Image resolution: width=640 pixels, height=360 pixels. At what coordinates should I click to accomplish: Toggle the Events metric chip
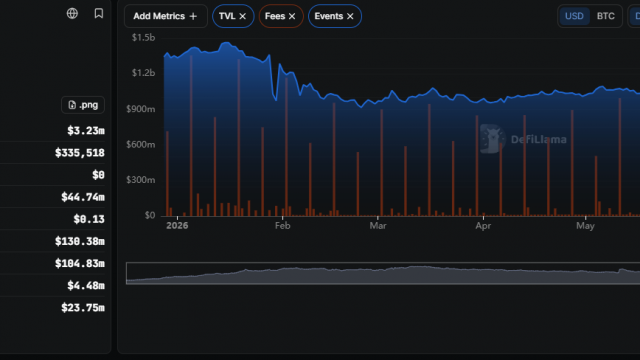335,16
